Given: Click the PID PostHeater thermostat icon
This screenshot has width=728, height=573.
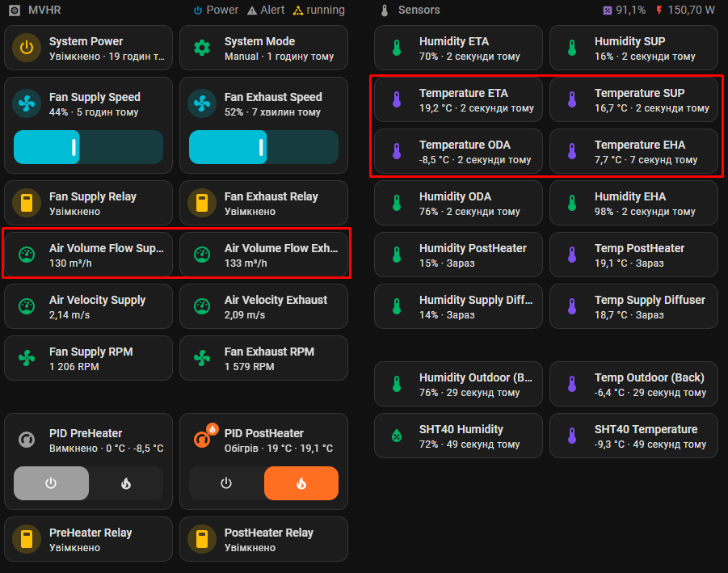Looking at the screenshot, I should point(203,440).
